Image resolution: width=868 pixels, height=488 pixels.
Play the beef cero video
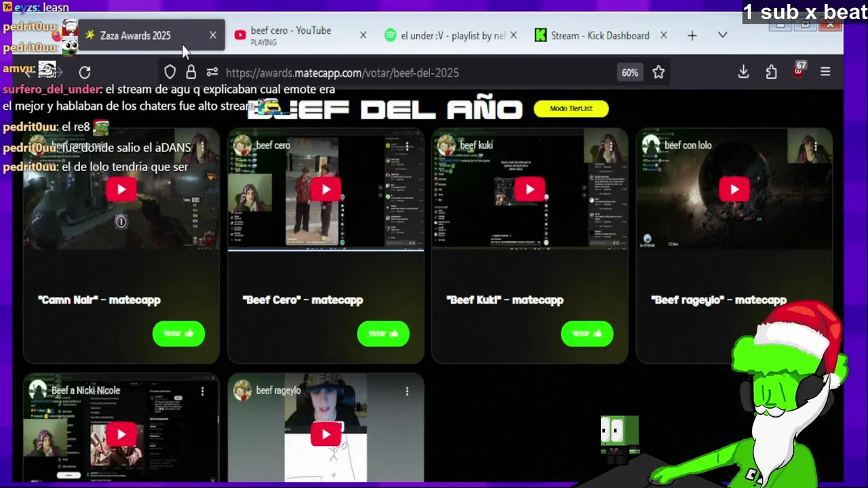[x=325, y=190]
